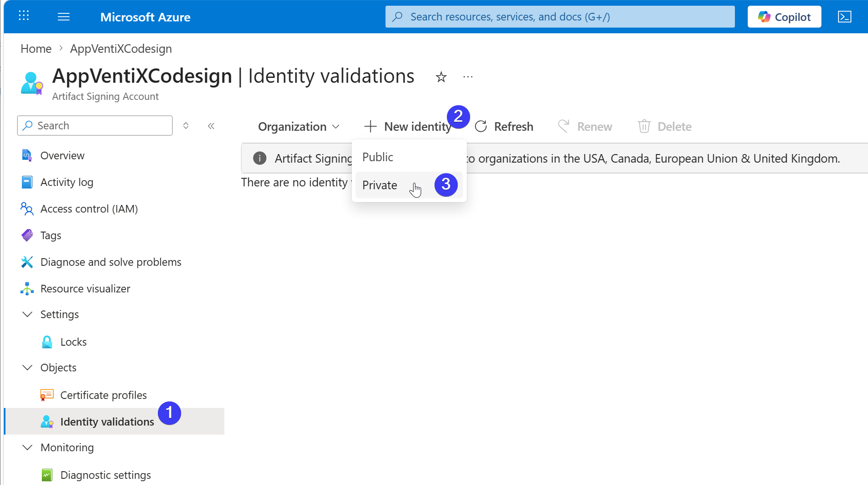Image resolution: width=868 pixels, height=485 pixels.
Task: Click the purple Tags icon
Action: coord(27,235)
